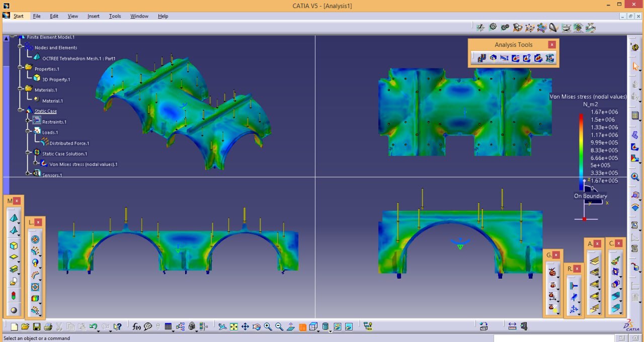Open the Insert menu
Image resolution: width=644 pixels, height=342 pixels.
(x=93, y=16)
